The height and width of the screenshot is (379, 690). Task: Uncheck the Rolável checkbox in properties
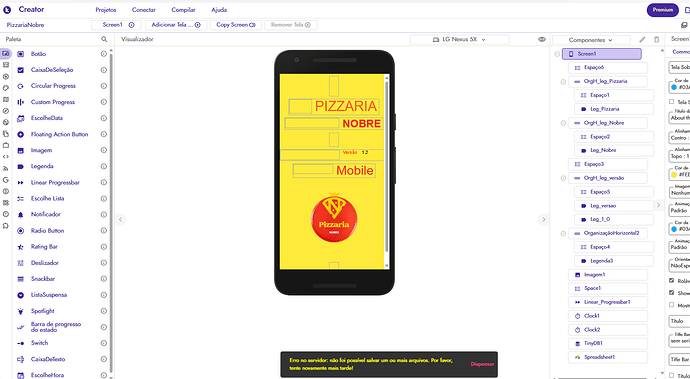(672, 280)
